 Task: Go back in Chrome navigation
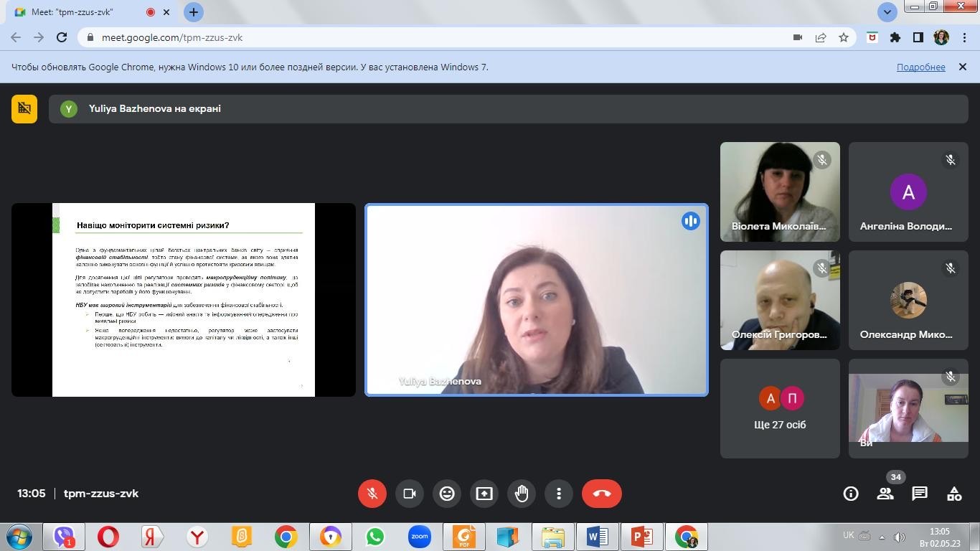point(16,37)
